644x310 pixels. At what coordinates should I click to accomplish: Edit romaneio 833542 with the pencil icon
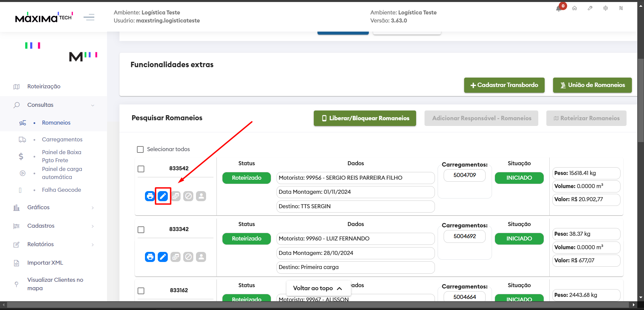click(x=163, y=196)
